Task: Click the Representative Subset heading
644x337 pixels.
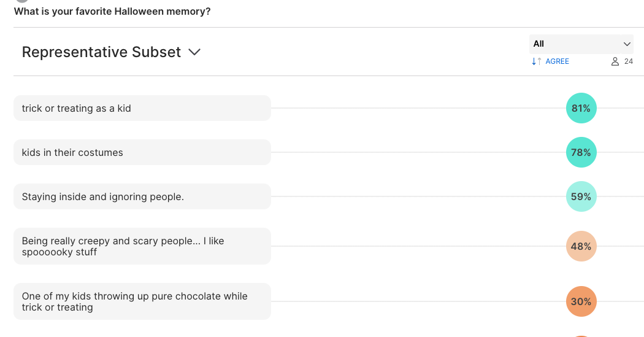Action: 101,52
